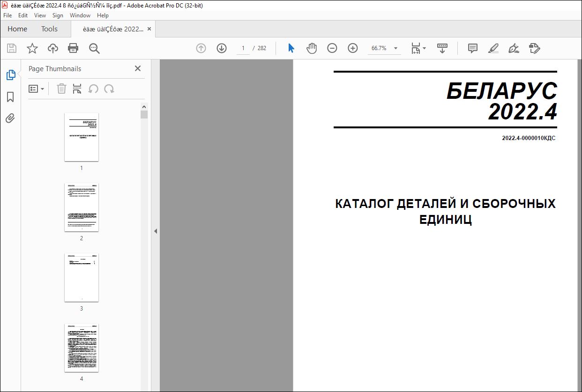
Task: Click the 282 total pages label
Action: point(262,48)
